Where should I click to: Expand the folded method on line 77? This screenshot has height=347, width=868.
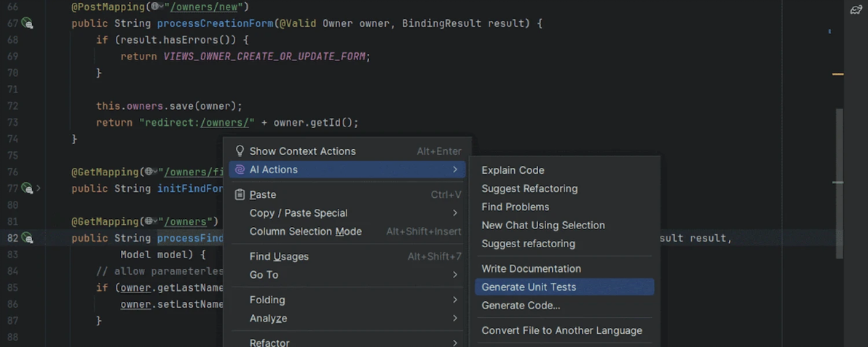click(x=39, y=188)
